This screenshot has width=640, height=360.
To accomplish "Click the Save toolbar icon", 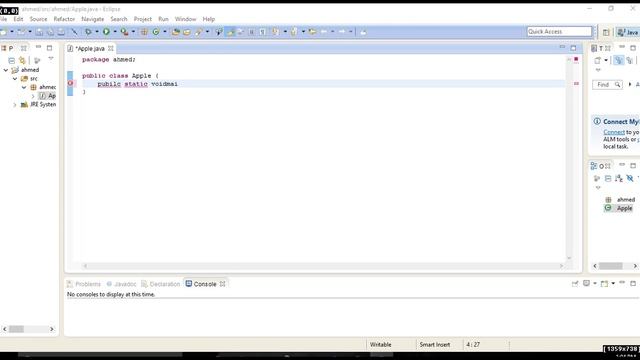I will pyautogui.click(x=39, y=31).
